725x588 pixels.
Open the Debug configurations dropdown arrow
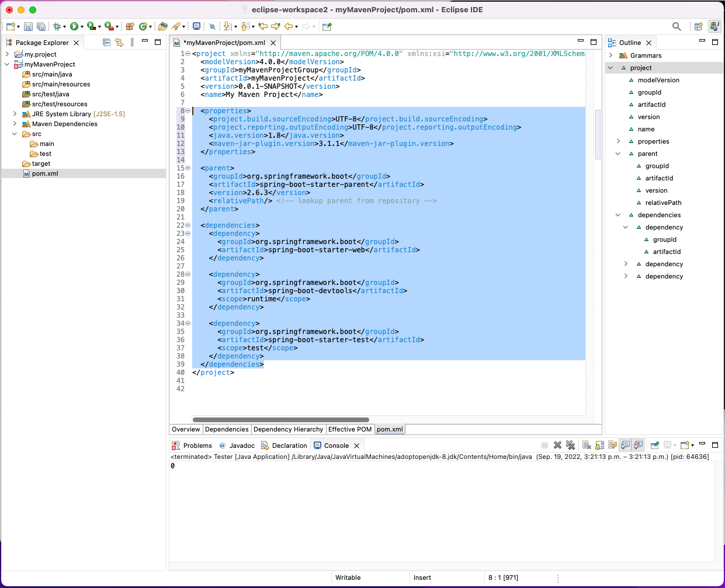point(64,27)
